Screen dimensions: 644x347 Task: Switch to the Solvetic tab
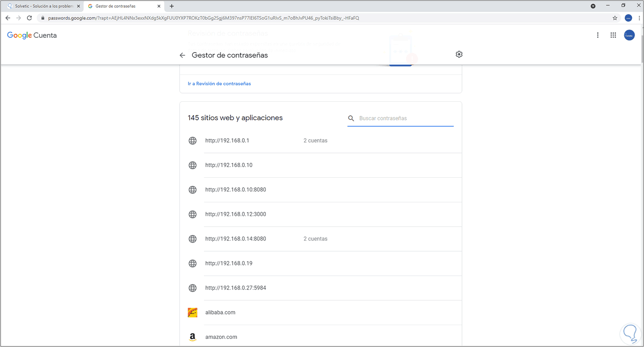click(x=42, y=6)
